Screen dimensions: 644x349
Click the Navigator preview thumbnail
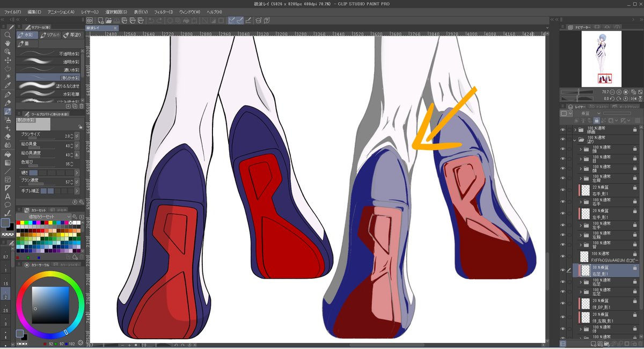[601, 58]
